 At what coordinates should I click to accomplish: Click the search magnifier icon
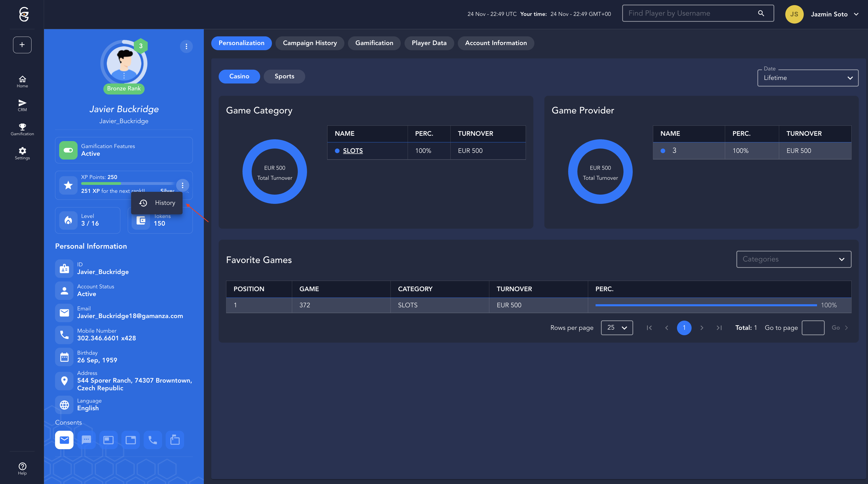761,14
